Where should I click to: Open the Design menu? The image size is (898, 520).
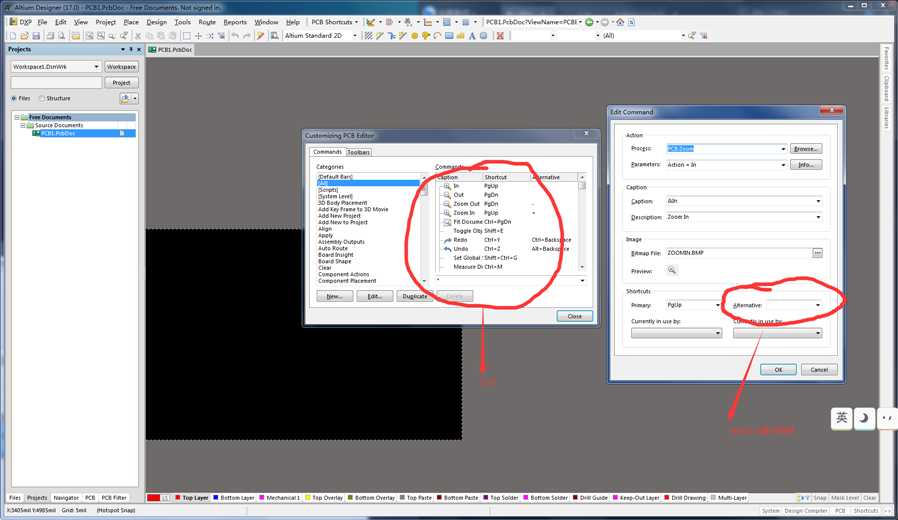[156, 22]
